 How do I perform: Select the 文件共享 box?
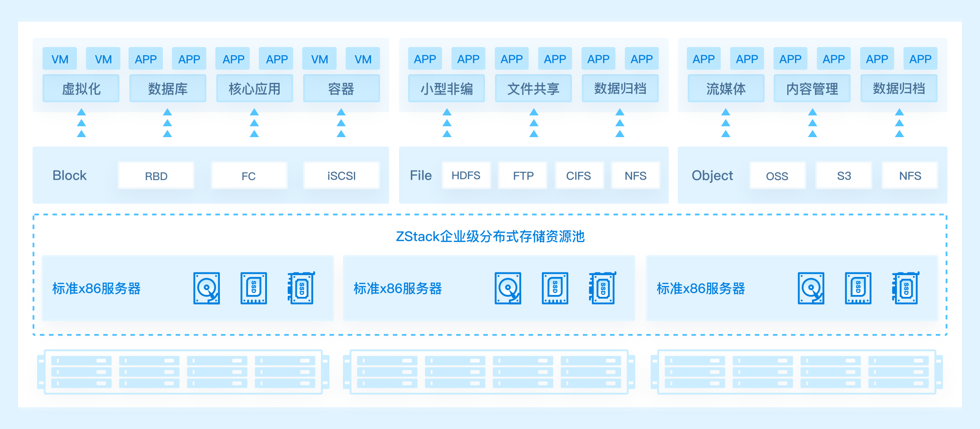click(533, 88)
